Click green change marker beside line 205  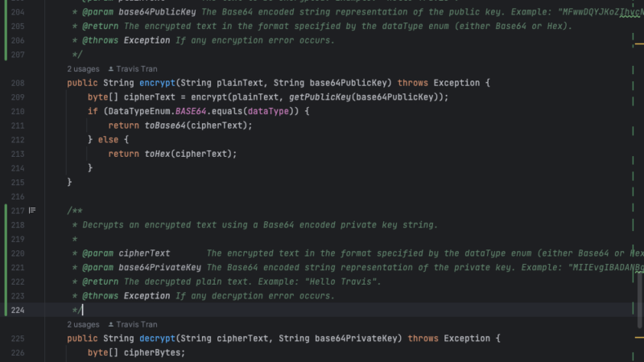[6, 27]
